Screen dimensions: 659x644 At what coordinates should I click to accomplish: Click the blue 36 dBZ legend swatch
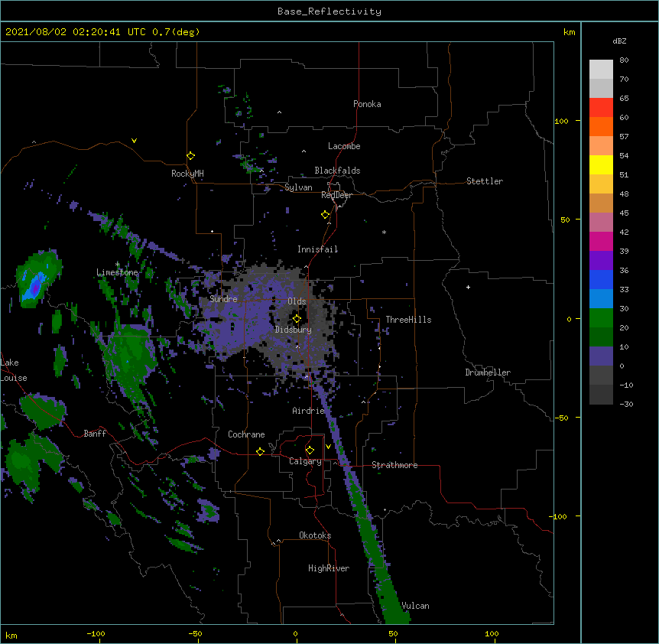click(601, 279)
